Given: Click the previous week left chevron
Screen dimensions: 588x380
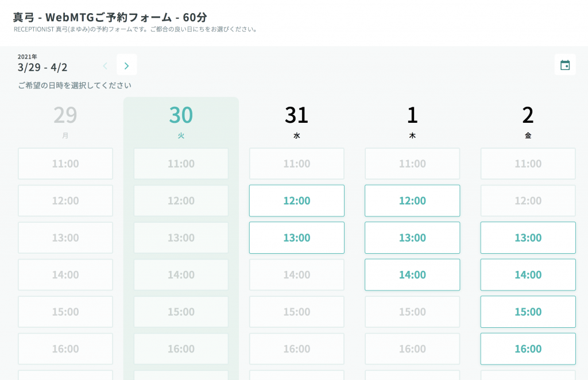Looking at the screenshot, I should [x=105, y=65].
